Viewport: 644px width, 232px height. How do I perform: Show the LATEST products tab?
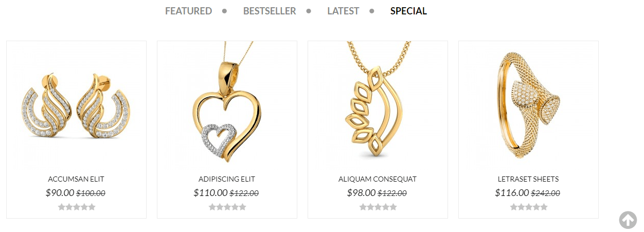coord(343,11)
